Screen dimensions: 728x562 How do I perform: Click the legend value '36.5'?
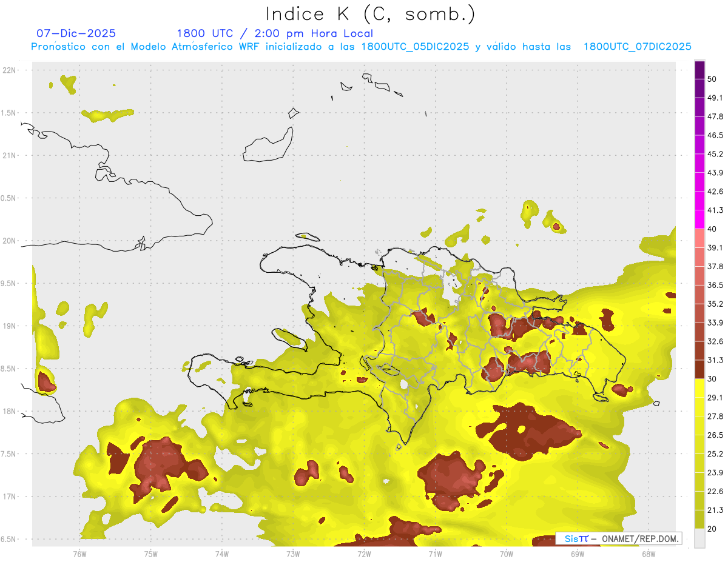(715, 285)
